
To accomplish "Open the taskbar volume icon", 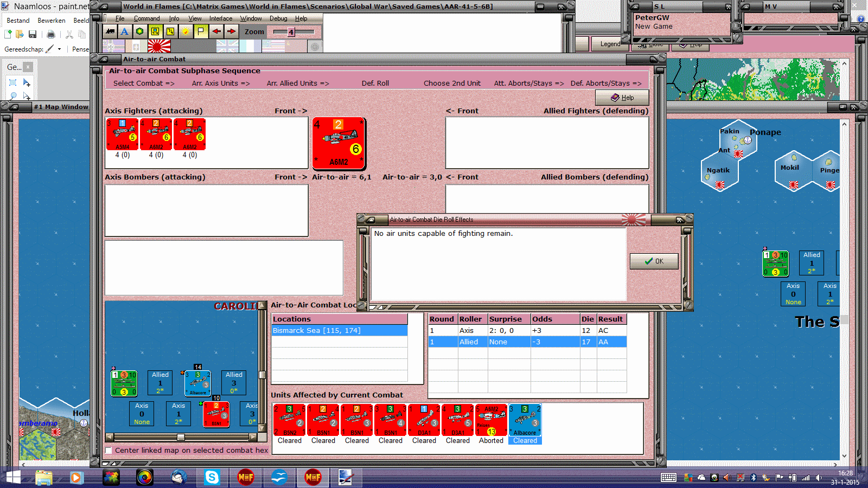I will pyautogui.click(x=819, y=478).
